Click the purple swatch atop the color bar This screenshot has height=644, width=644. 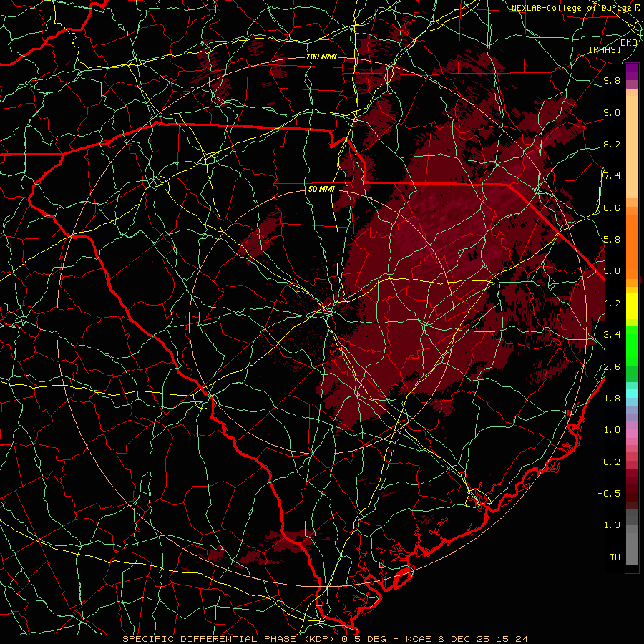click(632, 72)
